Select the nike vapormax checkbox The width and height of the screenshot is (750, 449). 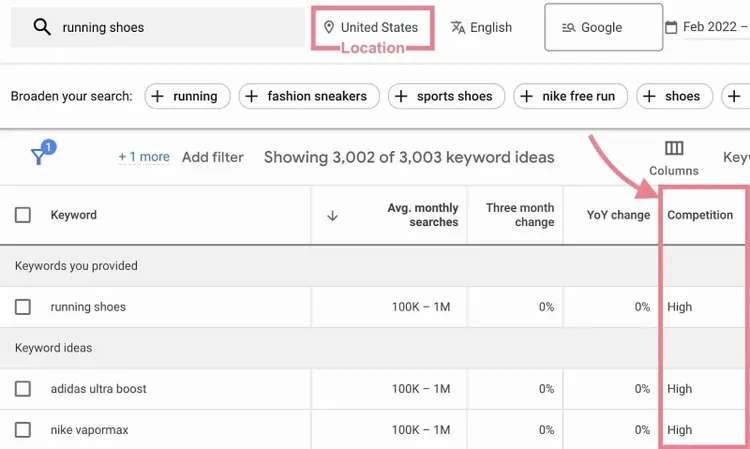(x=23, y=430)
